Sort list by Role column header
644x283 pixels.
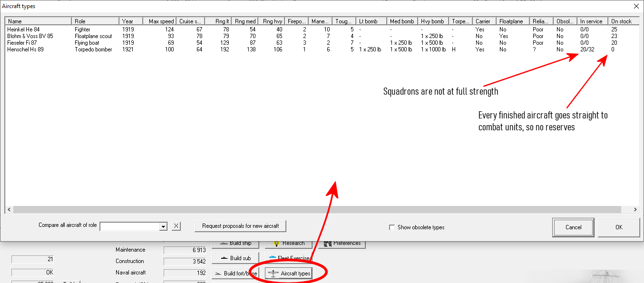coord(95,21)
